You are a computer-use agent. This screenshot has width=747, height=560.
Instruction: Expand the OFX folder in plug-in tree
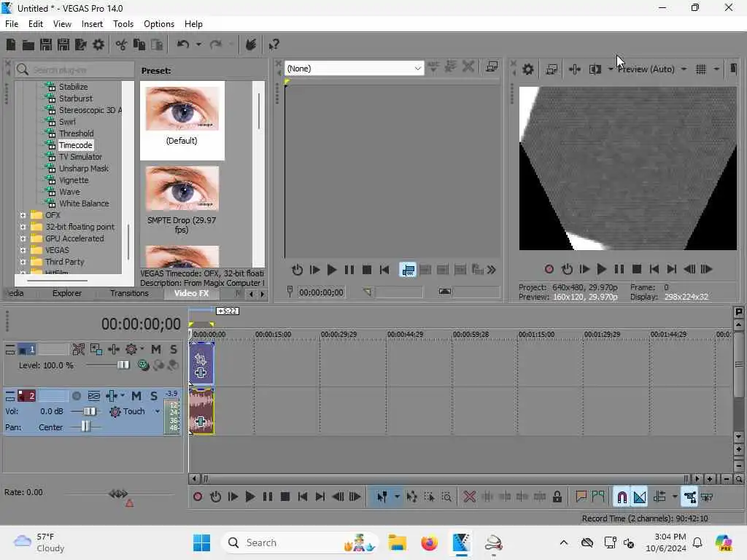(23, 215)
